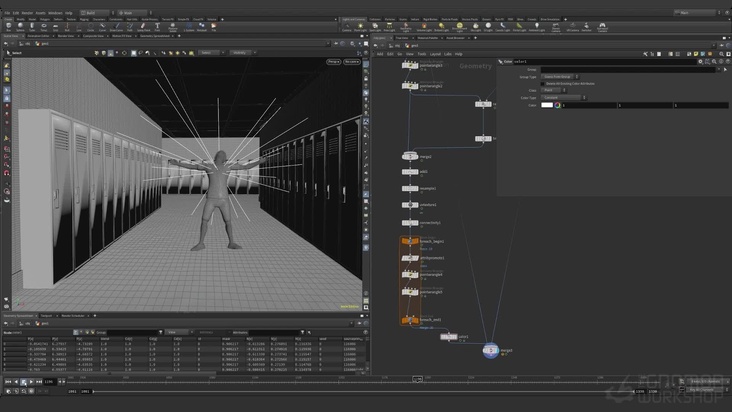Jump to first frame button
Viewport: 732px width, 412px height.
pos(8,382)
